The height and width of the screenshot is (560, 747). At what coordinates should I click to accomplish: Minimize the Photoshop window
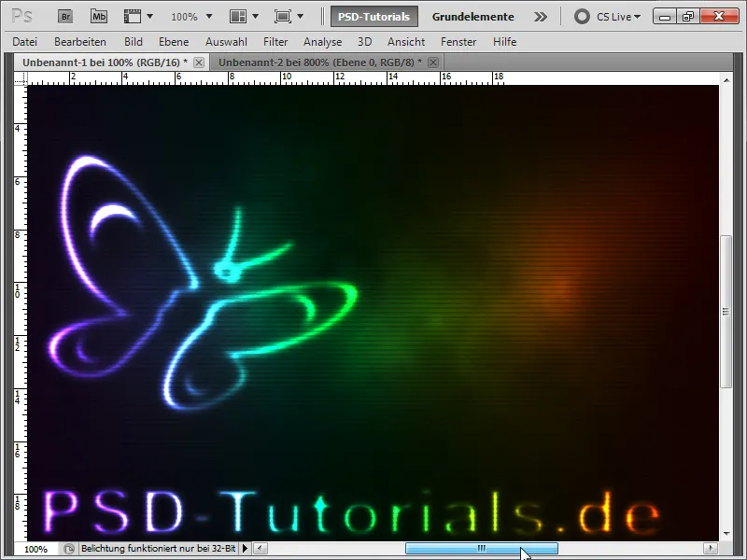point(665,17)
